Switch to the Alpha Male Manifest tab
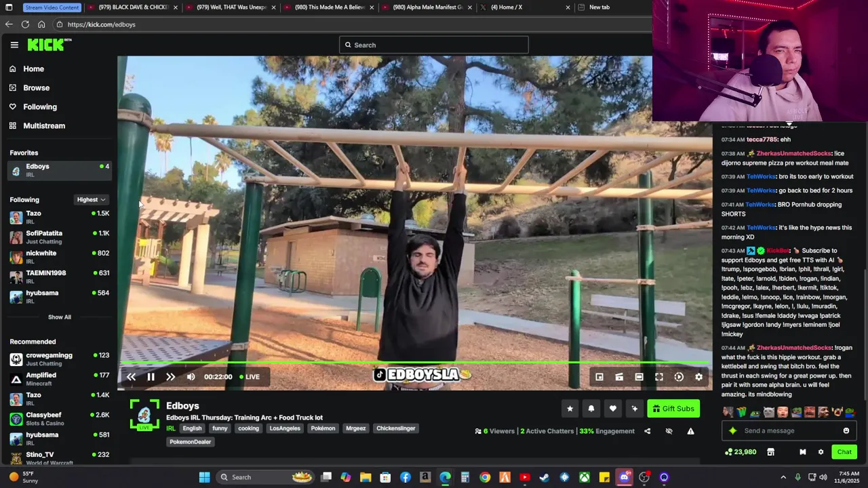 pyautogui.click(x=426, y=7)
